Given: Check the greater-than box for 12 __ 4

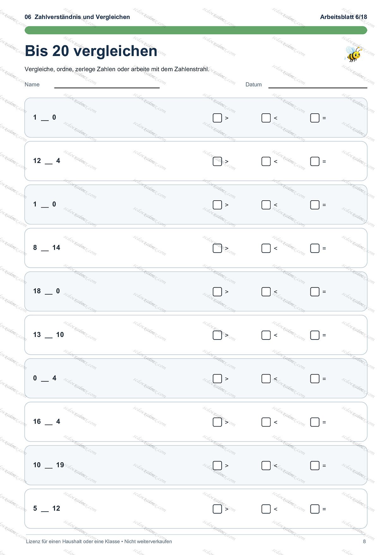Looking at the screenshot, I should pyautogui.click(x=217, y=161).
